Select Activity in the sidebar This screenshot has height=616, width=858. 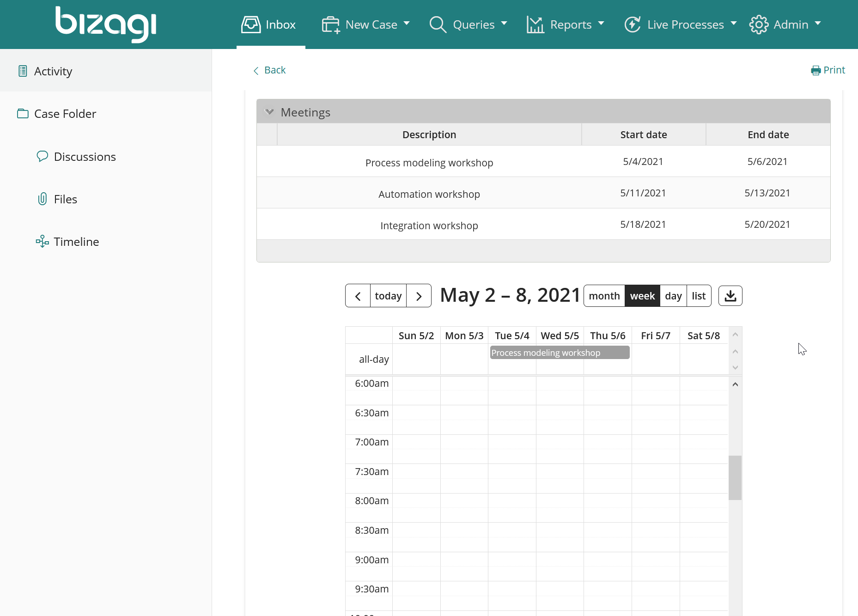[x=106, y=71]
